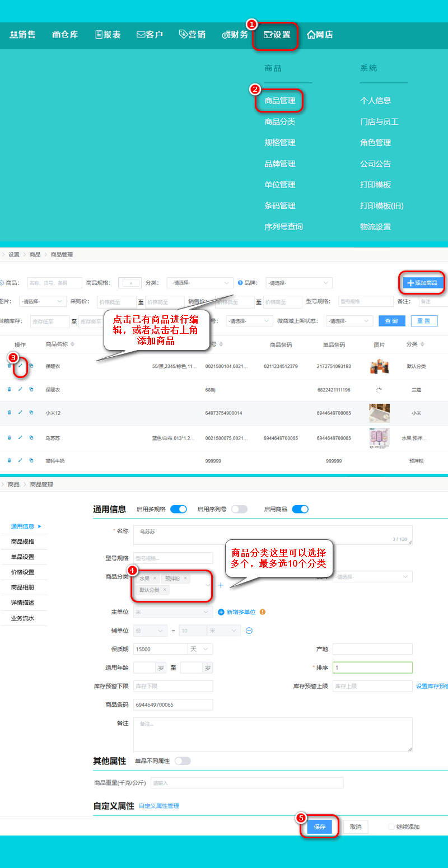Open the 品牌 filter dropdown
Screen dimensions: 448x868
click(299, 283)
